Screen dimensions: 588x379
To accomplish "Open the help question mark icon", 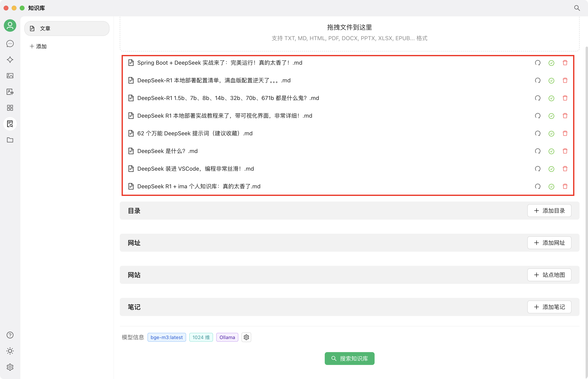I will pyautogui.click(x=10, y=335).
